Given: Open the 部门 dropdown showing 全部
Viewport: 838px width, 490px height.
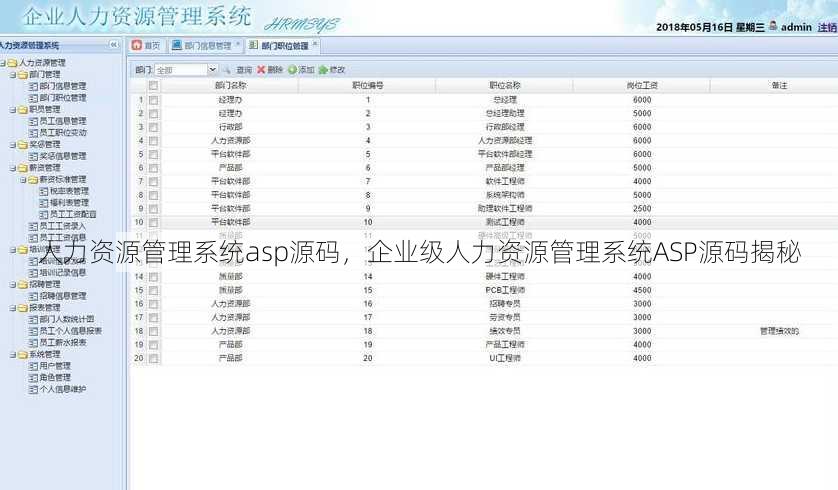Looking at the screenshot, I should 212,70.
